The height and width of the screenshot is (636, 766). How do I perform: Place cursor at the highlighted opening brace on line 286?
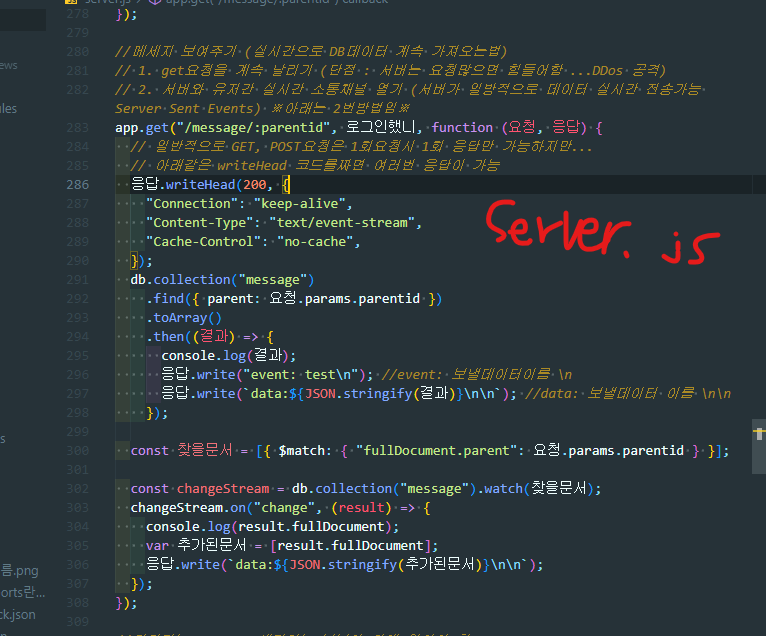pyautogui.click(x=286, y=185)
